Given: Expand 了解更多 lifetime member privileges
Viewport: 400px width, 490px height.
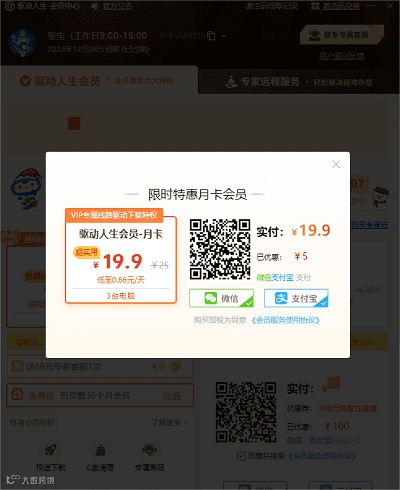Looking at the screenshot, I should coord(170,422).
